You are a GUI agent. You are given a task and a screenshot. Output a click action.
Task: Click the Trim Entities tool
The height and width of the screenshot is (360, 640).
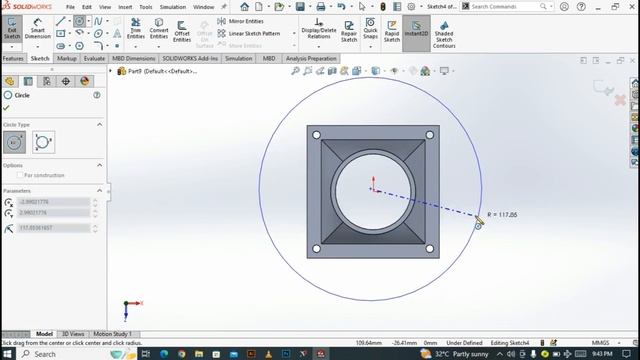[136, 29]
